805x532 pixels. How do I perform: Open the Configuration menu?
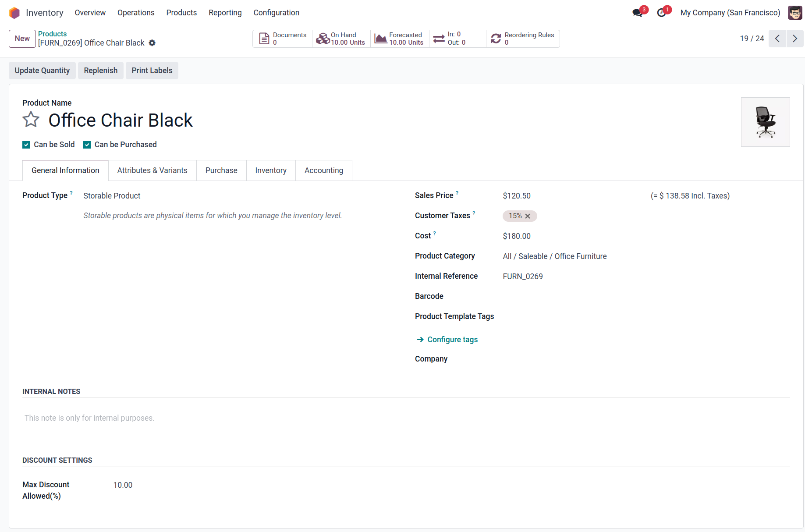pyautogui.click(x=276, y=13)
